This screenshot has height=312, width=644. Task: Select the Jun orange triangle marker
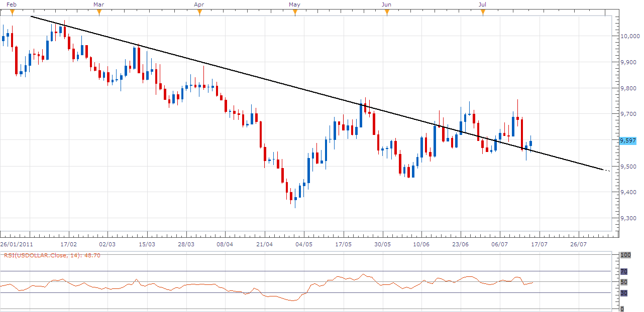[386, 12]
